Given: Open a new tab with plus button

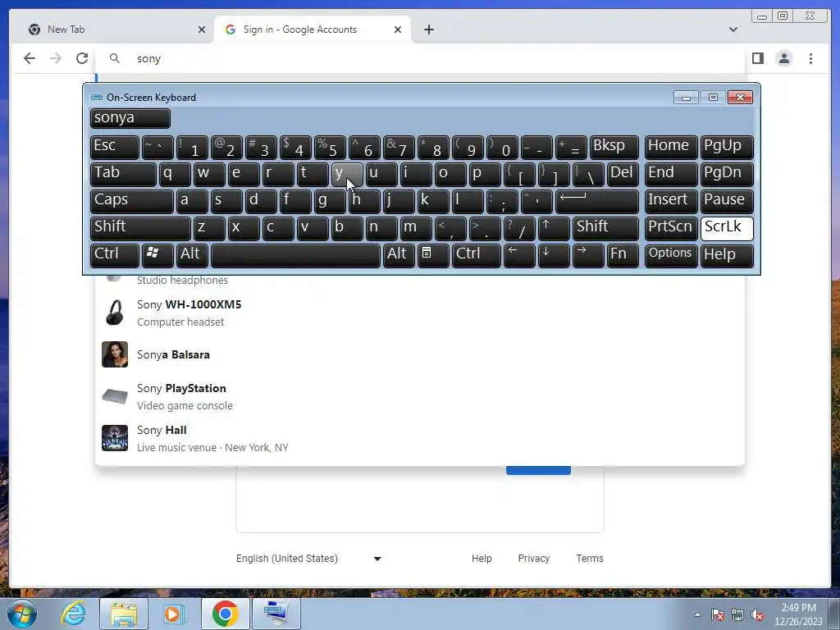Looking at the screenshot, I should point(428,30).
